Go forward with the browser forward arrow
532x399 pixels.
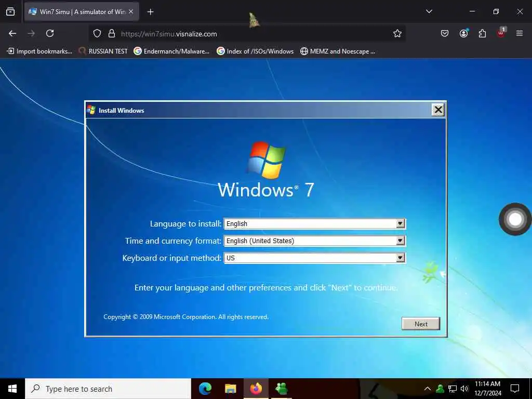tap(31, 33)
